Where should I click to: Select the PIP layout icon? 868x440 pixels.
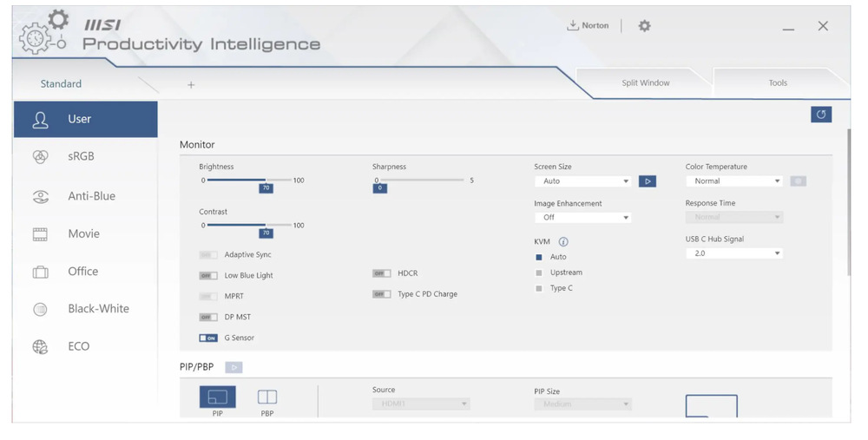pos(217,397)
